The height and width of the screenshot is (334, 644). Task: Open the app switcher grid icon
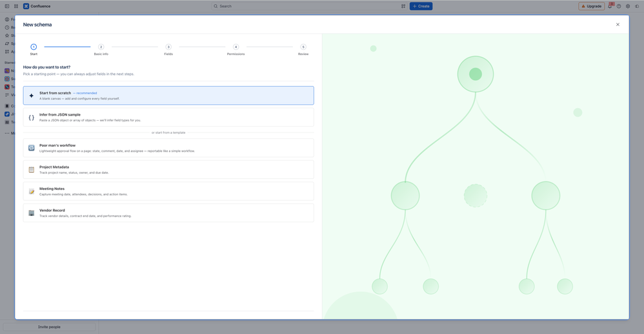pyautogui.click(x=16, y=6)
